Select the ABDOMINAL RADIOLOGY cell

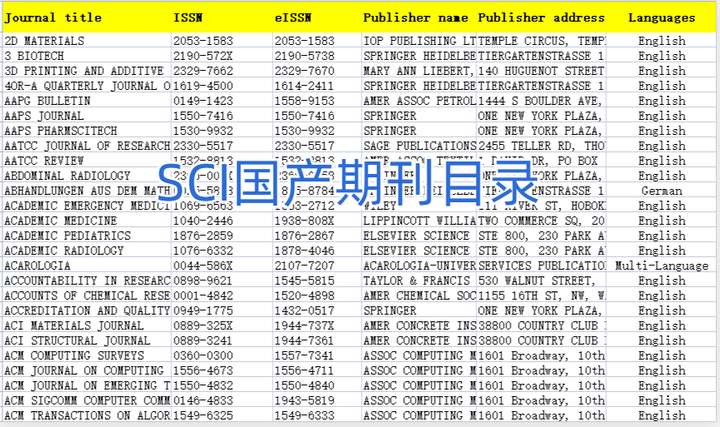point(87,175)
